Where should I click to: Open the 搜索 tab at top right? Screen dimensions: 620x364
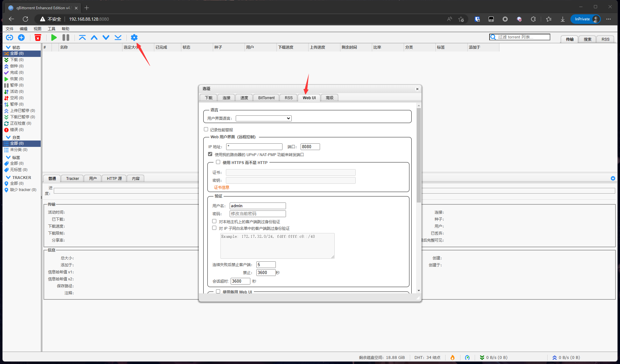(x=588, y=39)
